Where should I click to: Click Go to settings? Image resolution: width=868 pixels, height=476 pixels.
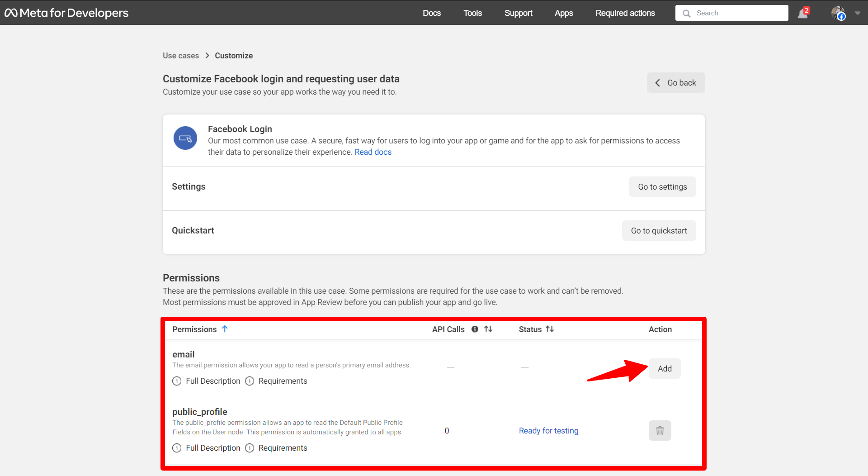[662, 186]
